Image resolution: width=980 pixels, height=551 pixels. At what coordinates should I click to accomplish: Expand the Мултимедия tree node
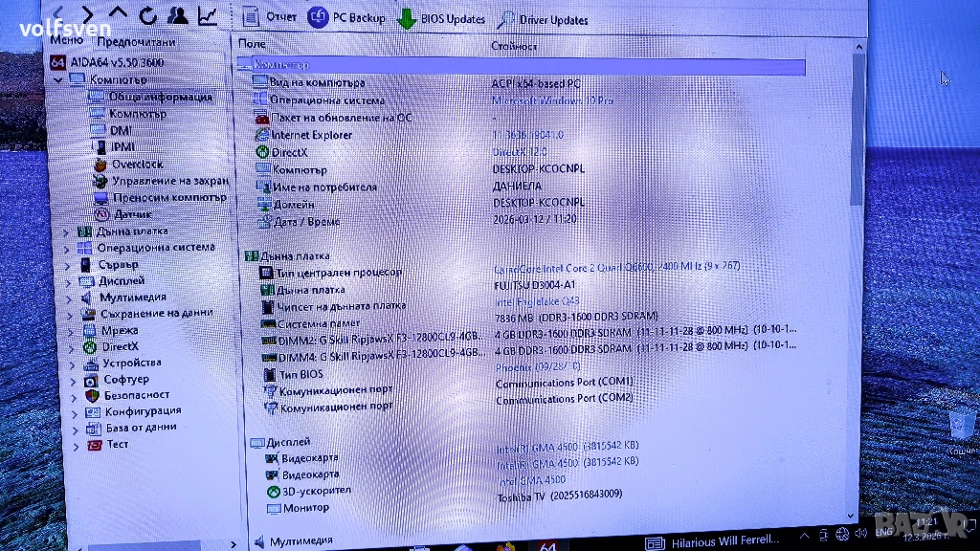tap(67, 298)
